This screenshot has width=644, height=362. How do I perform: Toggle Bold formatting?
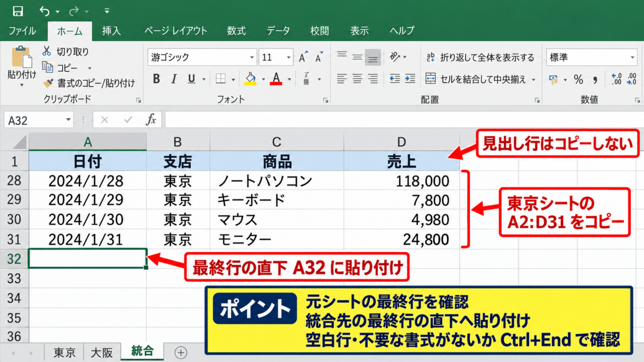156,79
